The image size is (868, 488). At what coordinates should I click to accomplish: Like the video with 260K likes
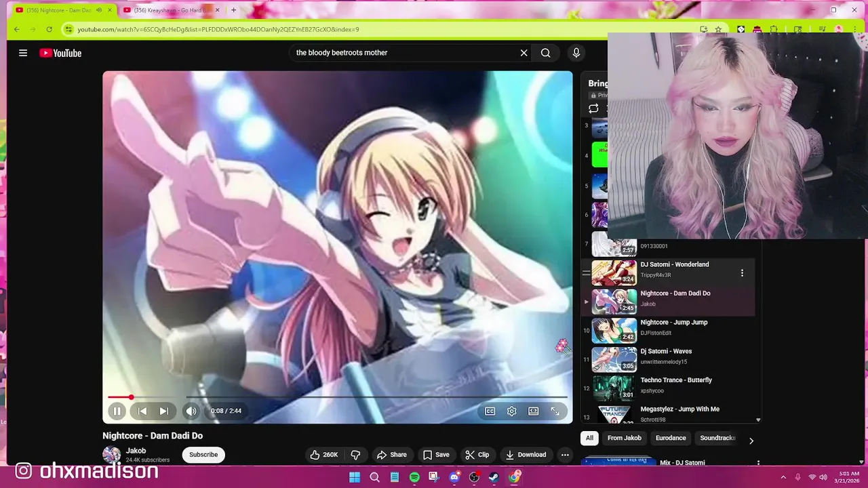(323, 455)
